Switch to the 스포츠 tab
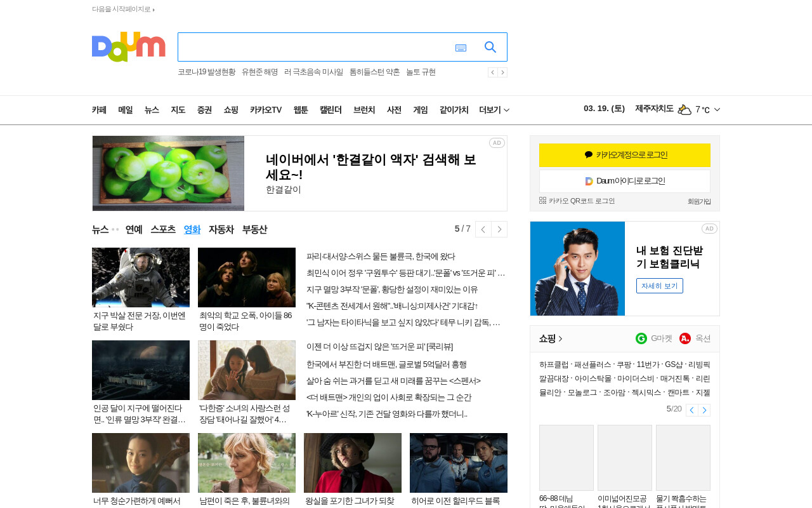This screenshot has width=812, height=508. (x=163, y=229)
